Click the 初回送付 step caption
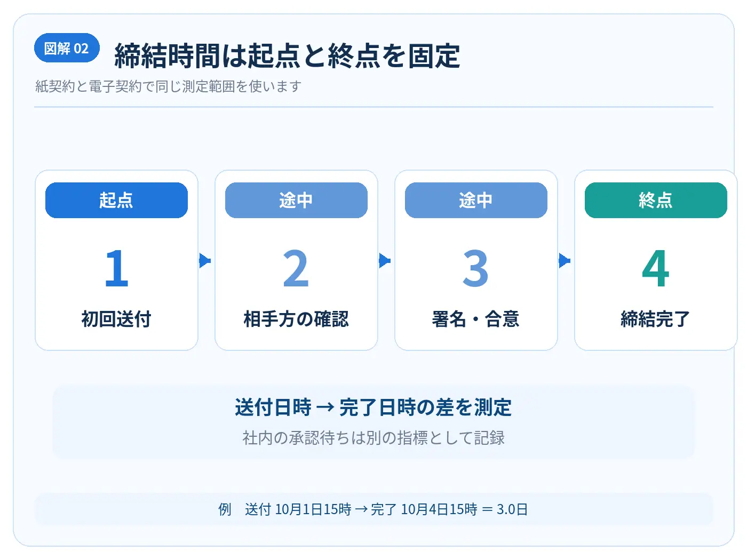 coord(116,319)
